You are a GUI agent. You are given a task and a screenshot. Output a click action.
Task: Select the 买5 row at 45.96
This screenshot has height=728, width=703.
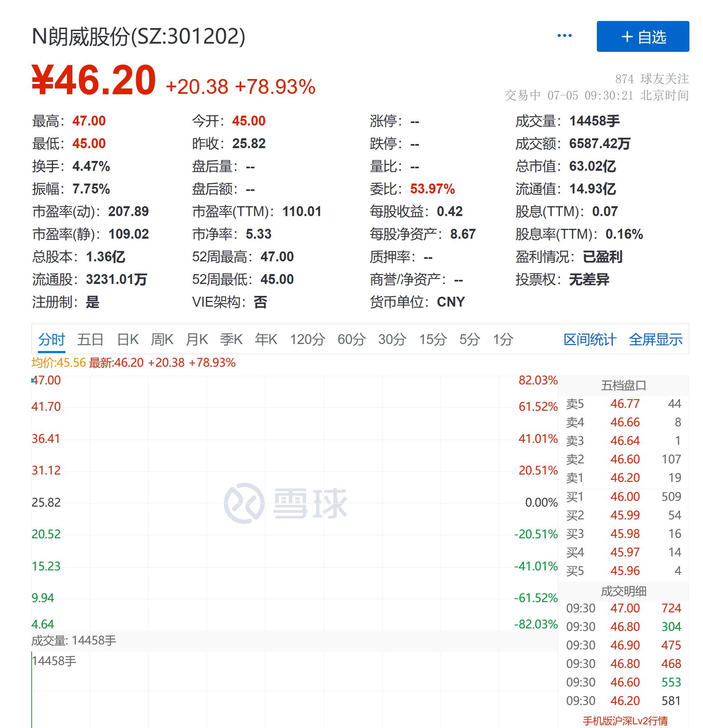tap(624, 571)
